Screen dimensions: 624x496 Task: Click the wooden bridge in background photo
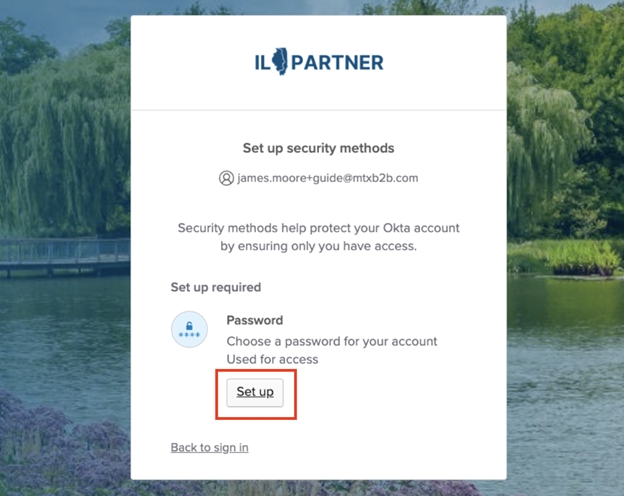(65, 256)
